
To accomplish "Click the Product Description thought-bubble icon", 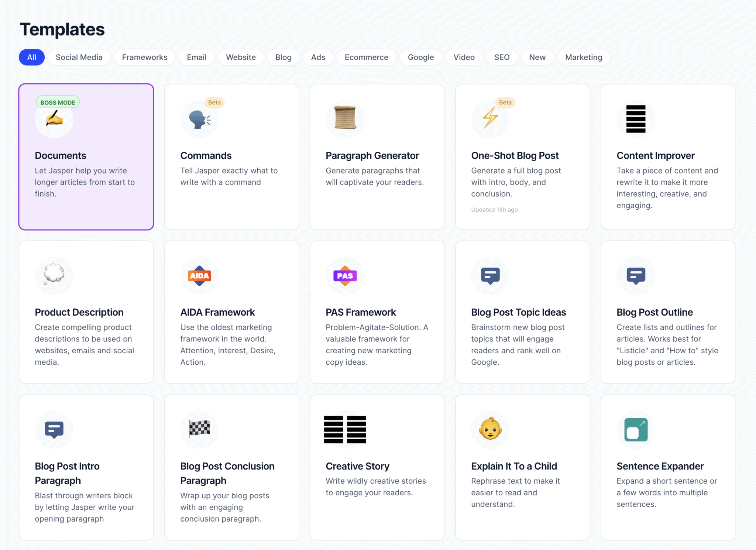I will coord(54,274).
